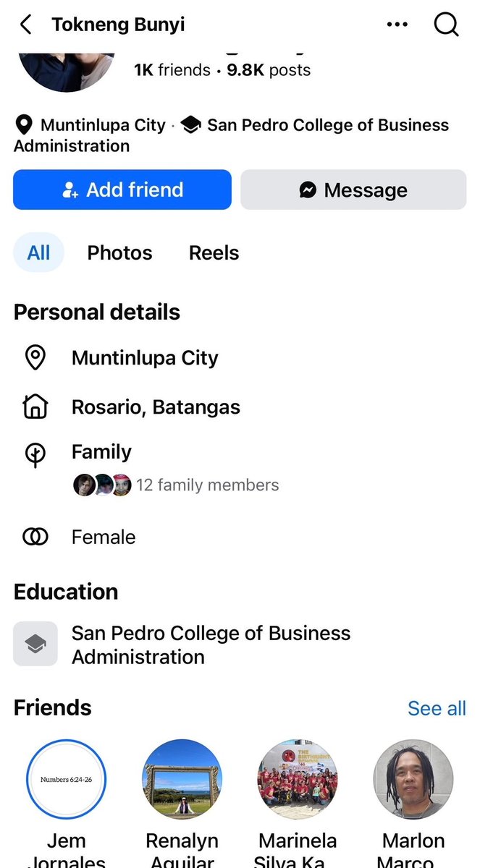Viewport: 480px width, 868px height.
Task: Click the Message button
Action: point(353,190)
